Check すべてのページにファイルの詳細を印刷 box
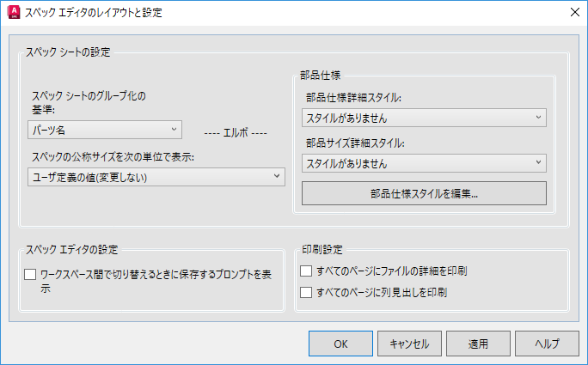This screenshot has height=365, width=588. 305,271
